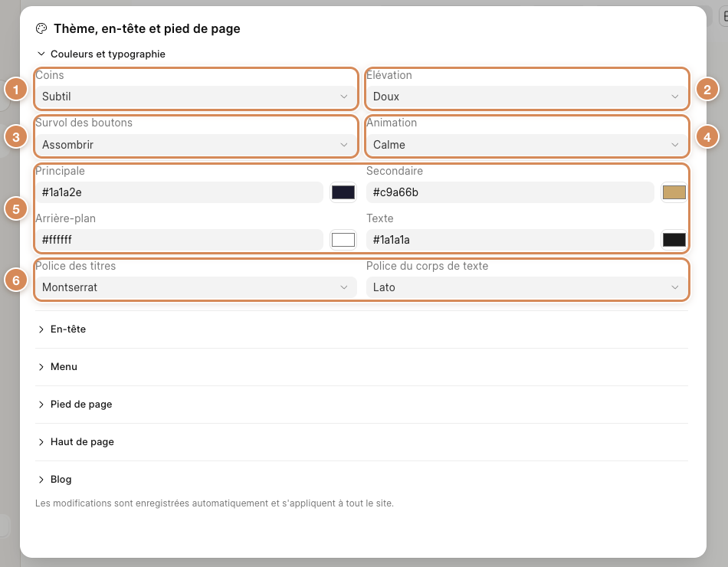This screenshot has width=728, height=567.
Task: Click the Texte hex color field
Action: click(510, 240)
